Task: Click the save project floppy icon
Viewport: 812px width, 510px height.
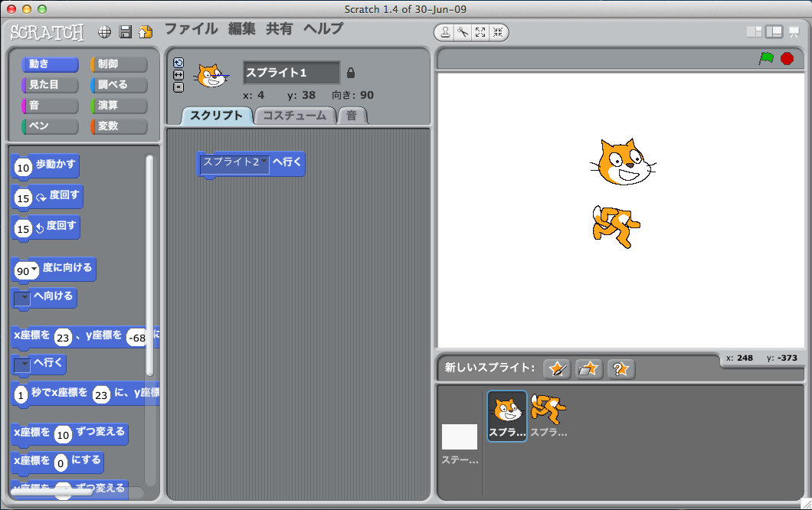Action: [126, 32]
